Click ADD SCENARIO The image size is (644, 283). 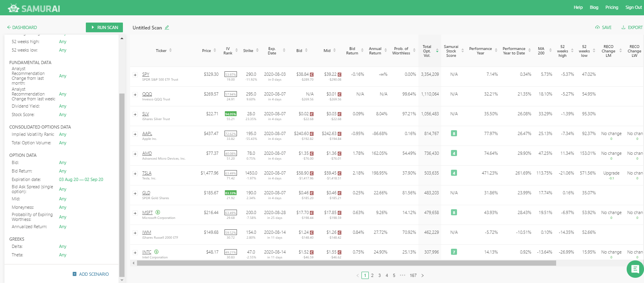[91, 274]
